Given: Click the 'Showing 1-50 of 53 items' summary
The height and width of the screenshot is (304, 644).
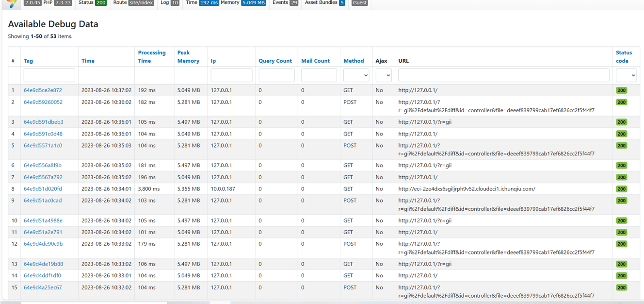Looking at the screenshot, I should [40, 36].
